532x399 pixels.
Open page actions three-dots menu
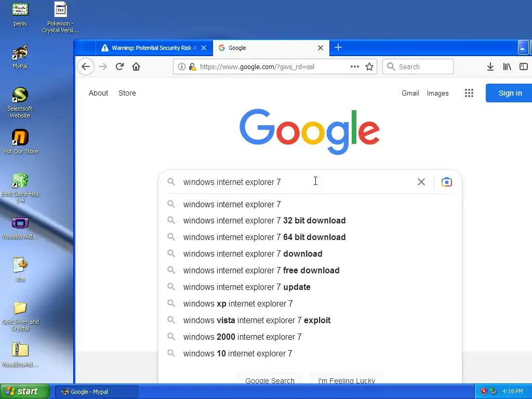tap(355, 66)
